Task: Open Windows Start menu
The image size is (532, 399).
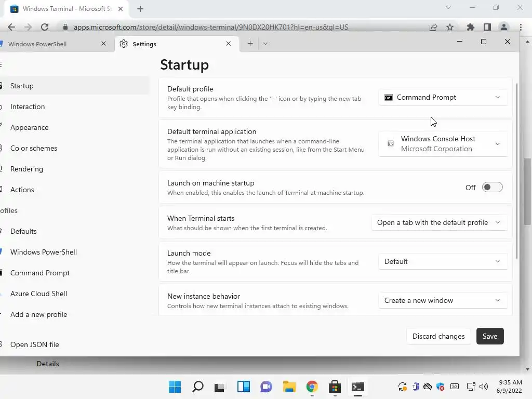Action: [x=175, y=387]
